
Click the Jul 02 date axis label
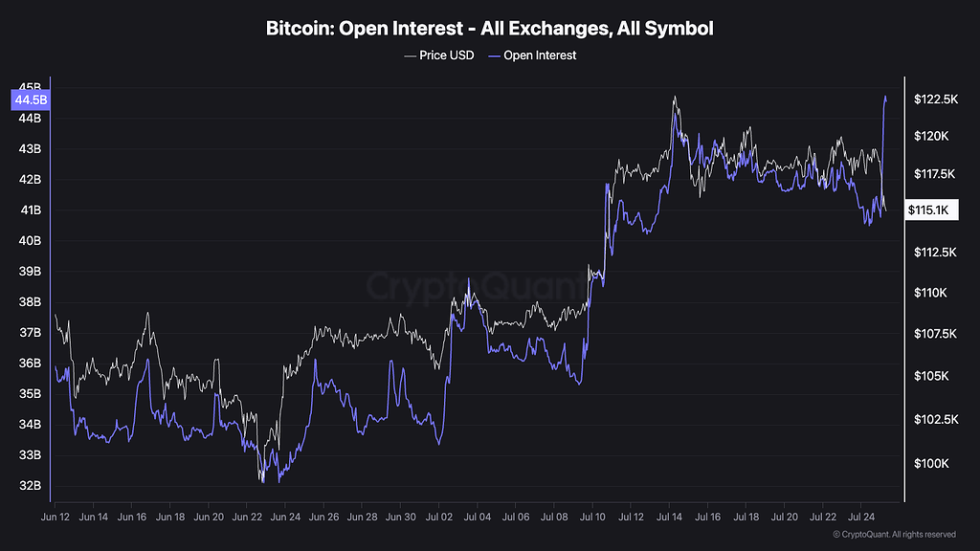tap(438, 517)
